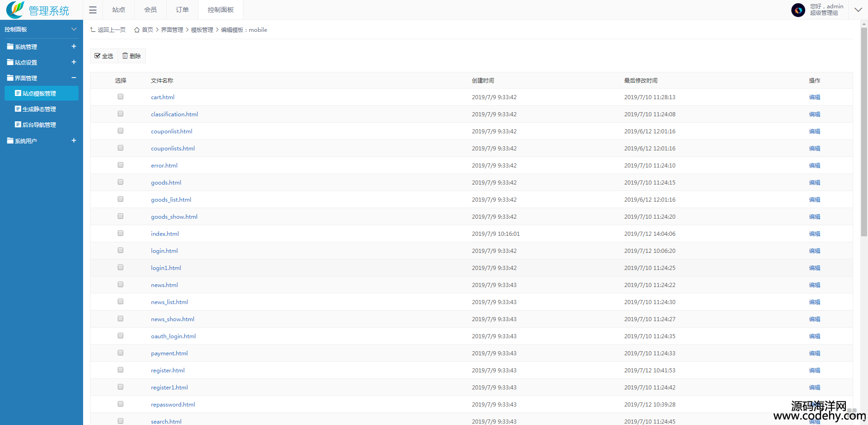Select the index.html row checkbox
The width and height of the screenshot is (868, 425).
(x=121, y=233)
